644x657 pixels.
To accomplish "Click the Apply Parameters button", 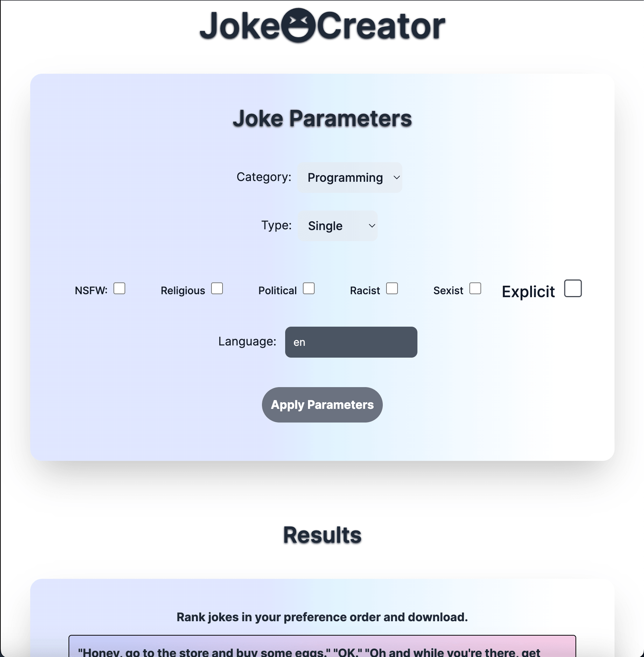I will point(322,405).
